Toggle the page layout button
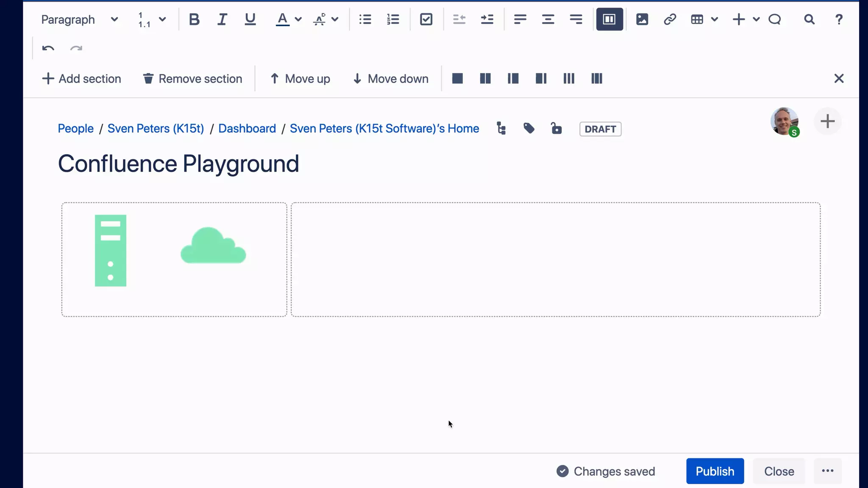 click(609, 19)
